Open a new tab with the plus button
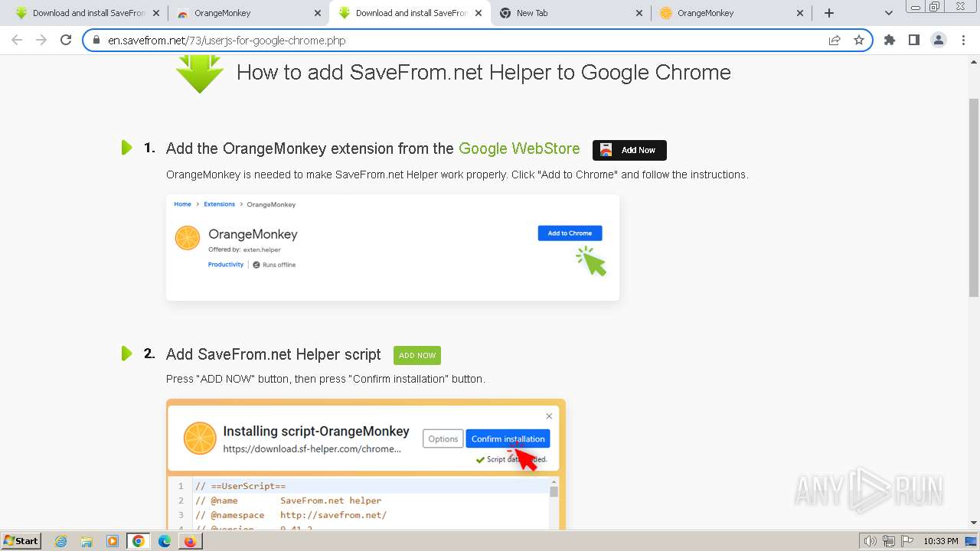 coord(828,13)
